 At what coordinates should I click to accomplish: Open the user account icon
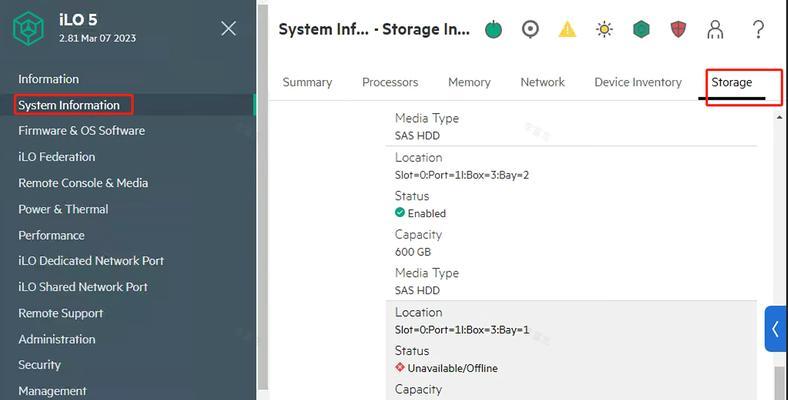point(715,29)
